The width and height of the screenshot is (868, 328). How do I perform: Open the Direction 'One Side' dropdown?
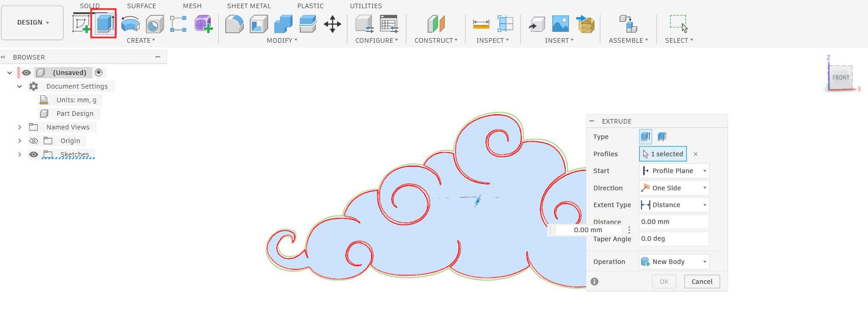[674, 188]
